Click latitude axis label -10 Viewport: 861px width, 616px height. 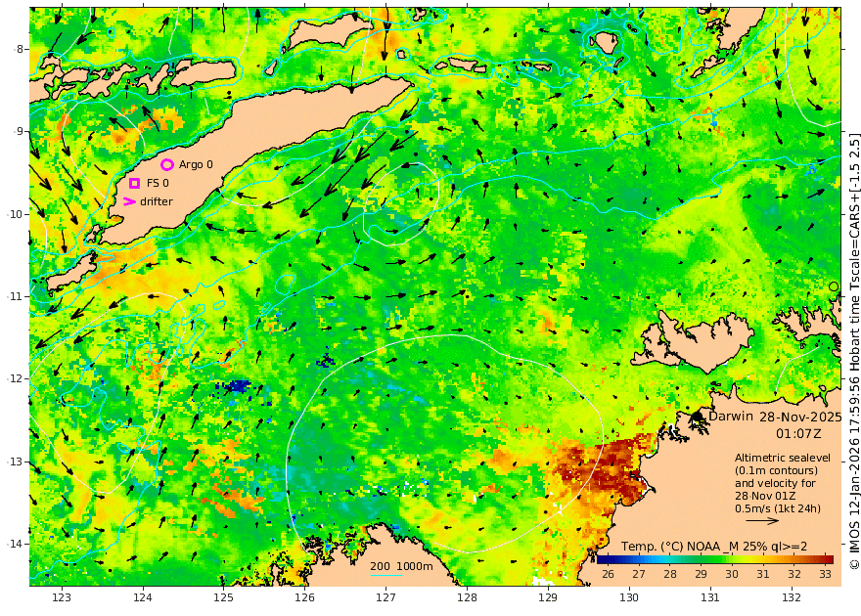click(x=15, y=214)
